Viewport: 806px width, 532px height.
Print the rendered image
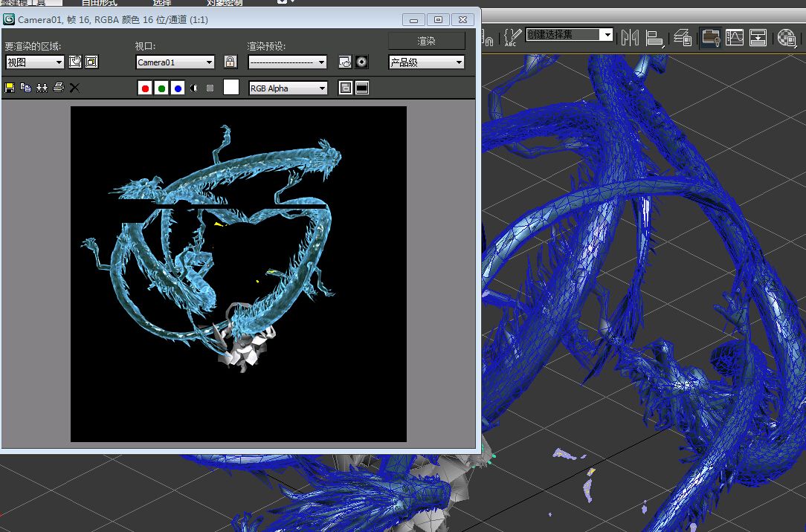[x=58, y=88]
